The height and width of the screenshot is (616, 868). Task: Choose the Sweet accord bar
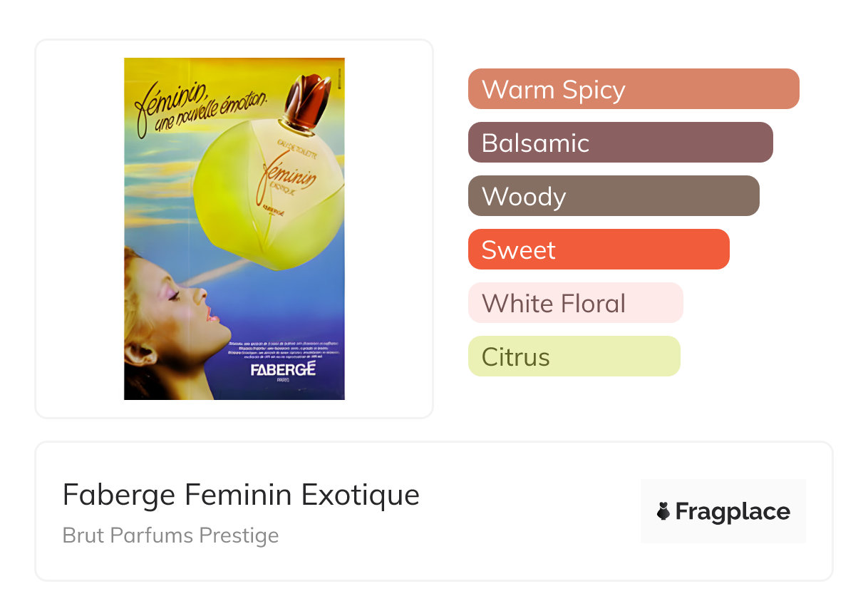click(x=598, y=250)
